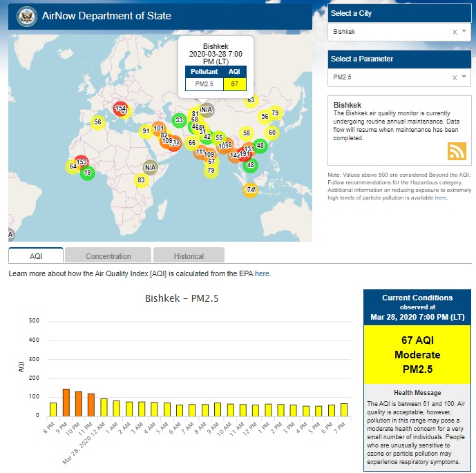The height and width of the screenshot is (473, 476).
Task: Select the green map marker showing 33
Action: 179,120
